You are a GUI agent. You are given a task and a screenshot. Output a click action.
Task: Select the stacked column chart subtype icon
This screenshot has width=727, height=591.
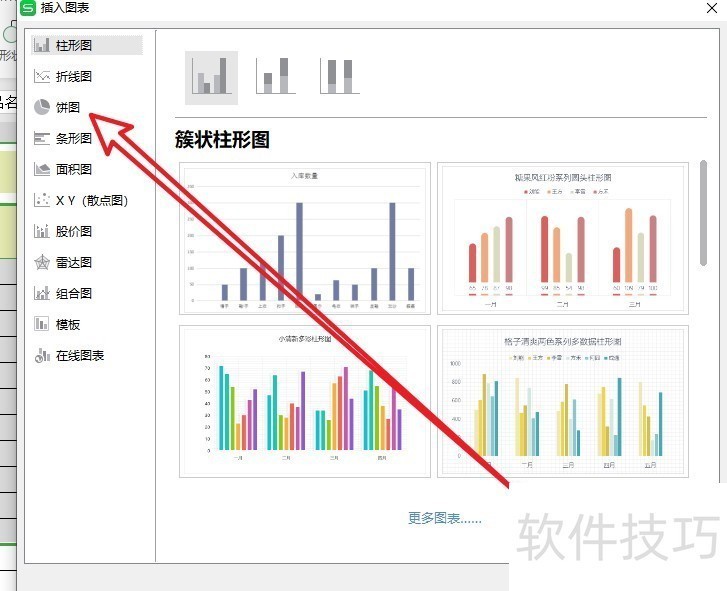(x=275, y=77)
